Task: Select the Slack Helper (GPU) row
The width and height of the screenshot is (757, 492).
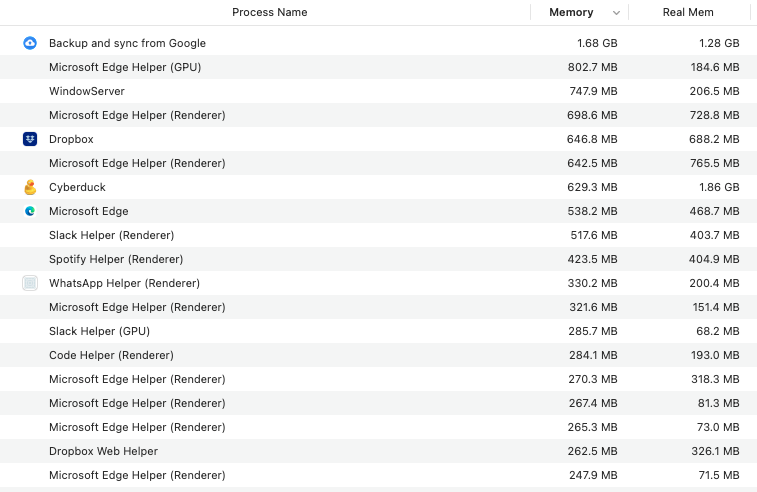Action: pos(378,331)
